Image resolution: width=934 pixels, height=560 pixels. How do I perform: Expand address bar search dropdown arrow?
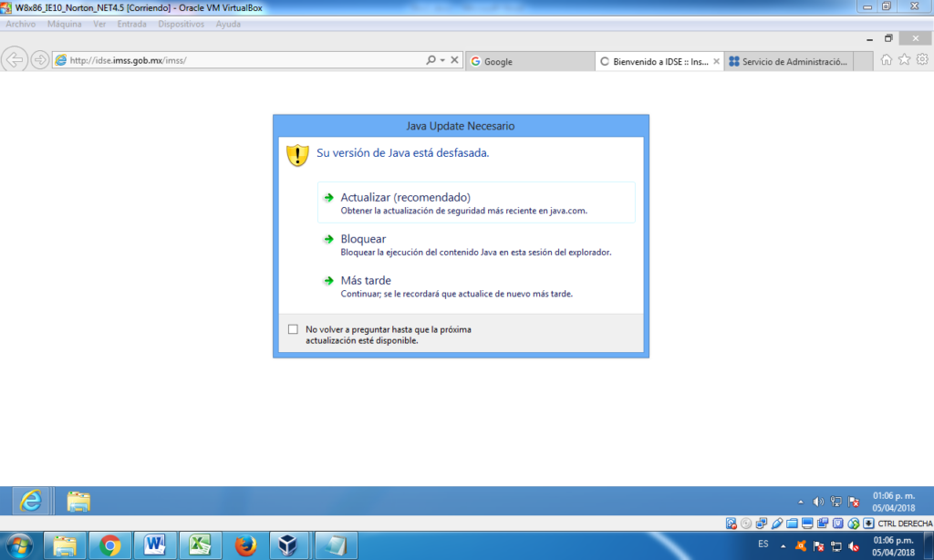coord(442,60)
